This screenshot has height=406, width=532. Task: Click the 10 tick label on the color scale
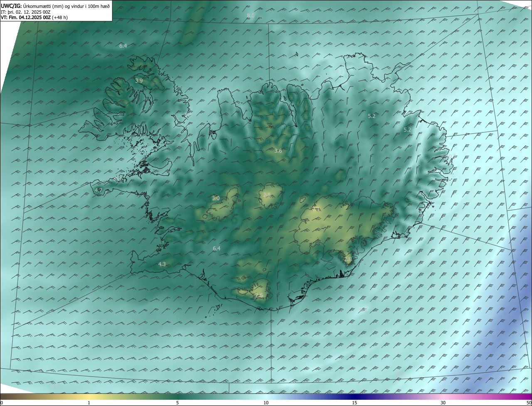(266, 403)
